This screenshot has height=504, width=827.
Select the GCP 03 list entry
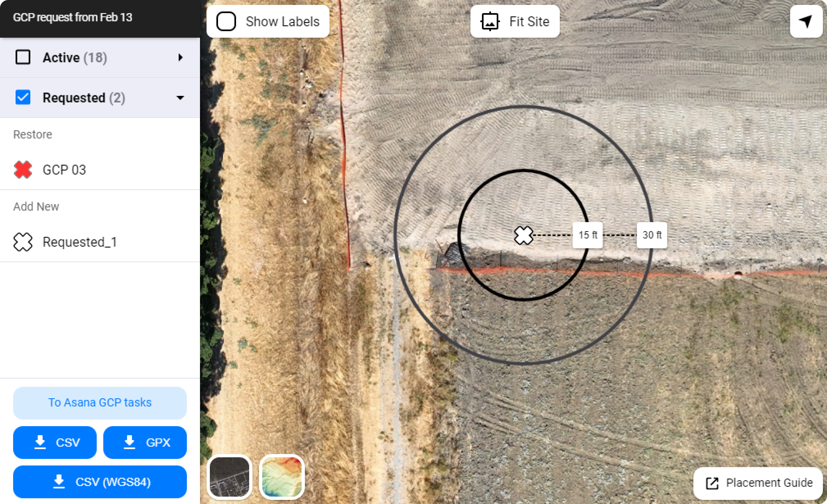(64, 170)
